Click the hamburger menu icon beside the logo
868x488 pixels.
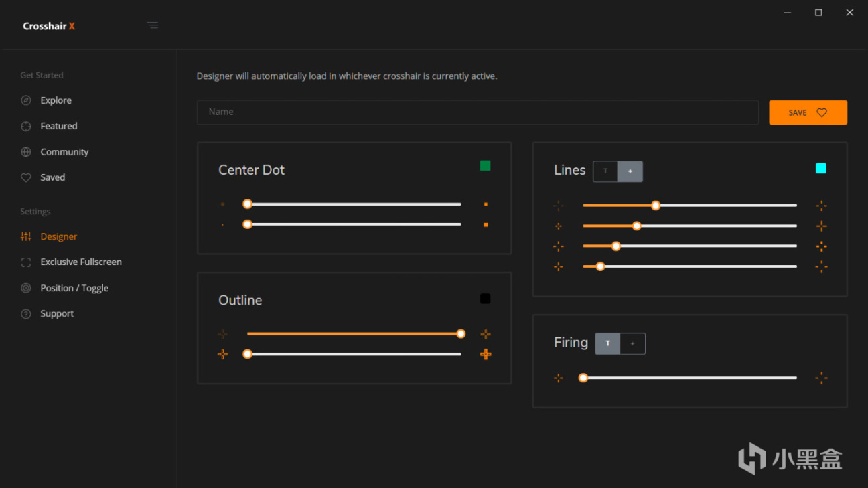click(153, 25)
